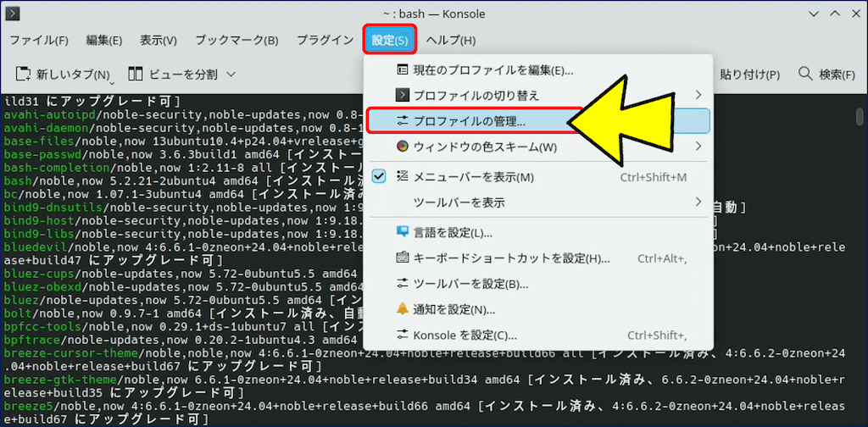Screen dimensions: 868x427
Task: Toggle the show menu bar checkbox
Action: coord(379,177)
